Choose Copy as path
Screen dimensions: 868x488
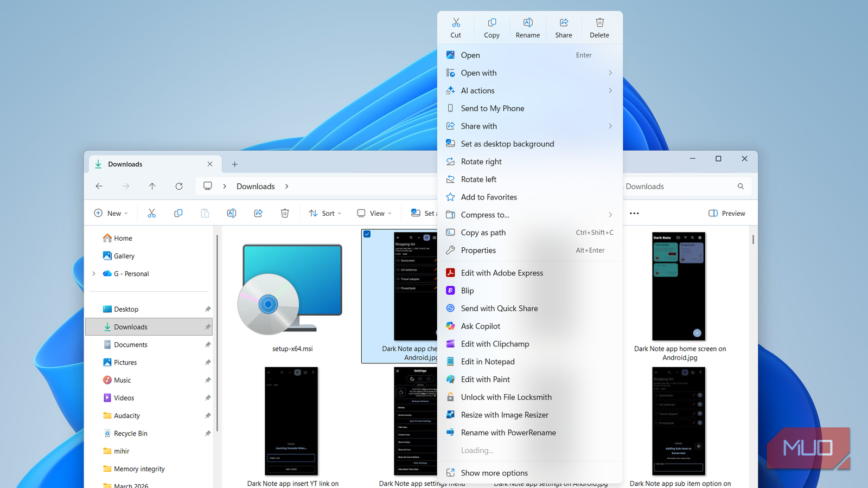pos(530,233)
